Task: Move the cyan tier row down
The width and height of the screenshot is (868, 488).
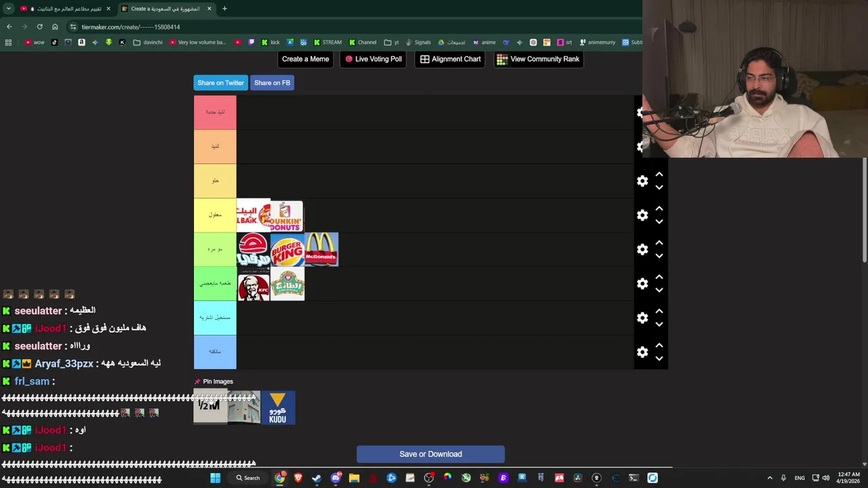Action: pos(659,325)
